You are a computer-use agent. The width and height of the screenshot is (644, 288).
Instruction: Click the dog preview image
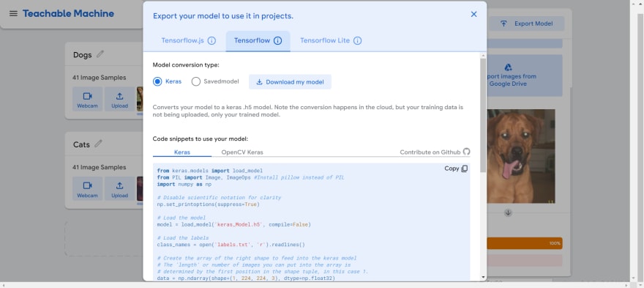click(521, 156)
